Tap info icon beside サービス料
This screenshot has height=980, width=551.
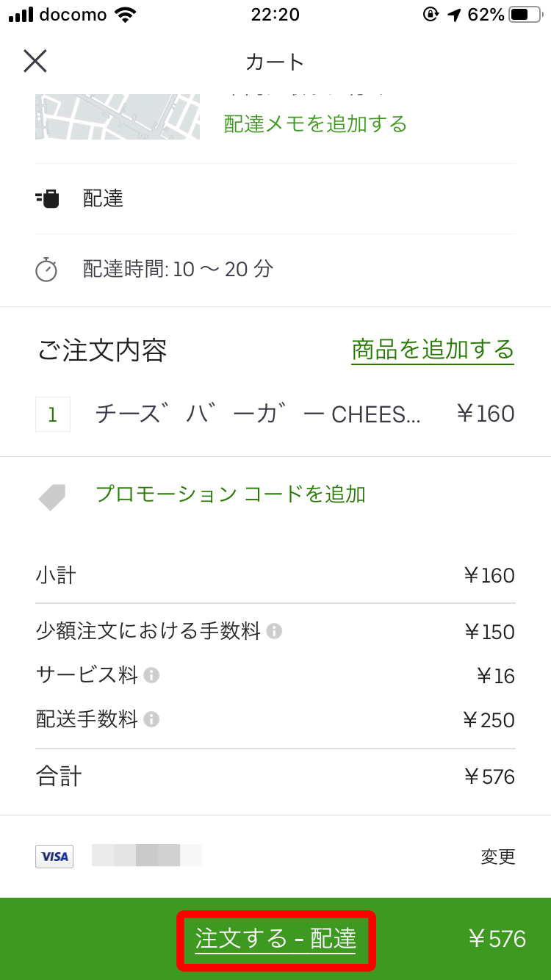(151, 675)
